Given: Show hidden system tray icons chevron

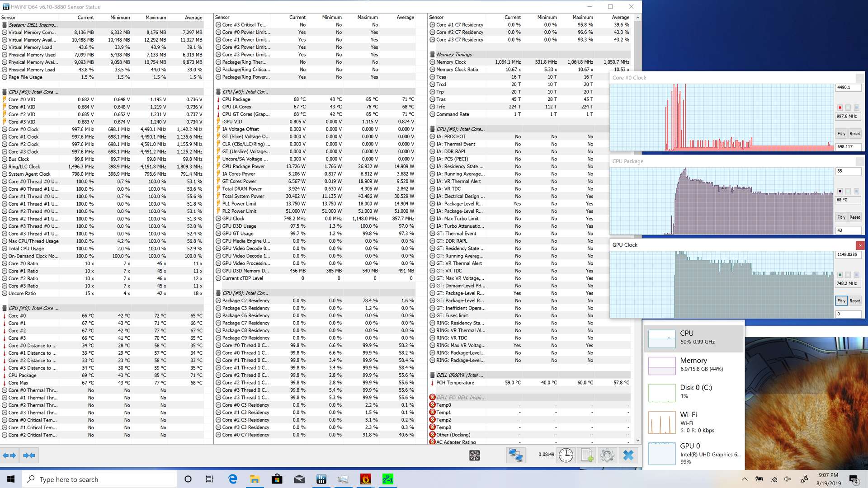Looking at the screenshot, I should point(745,479).
